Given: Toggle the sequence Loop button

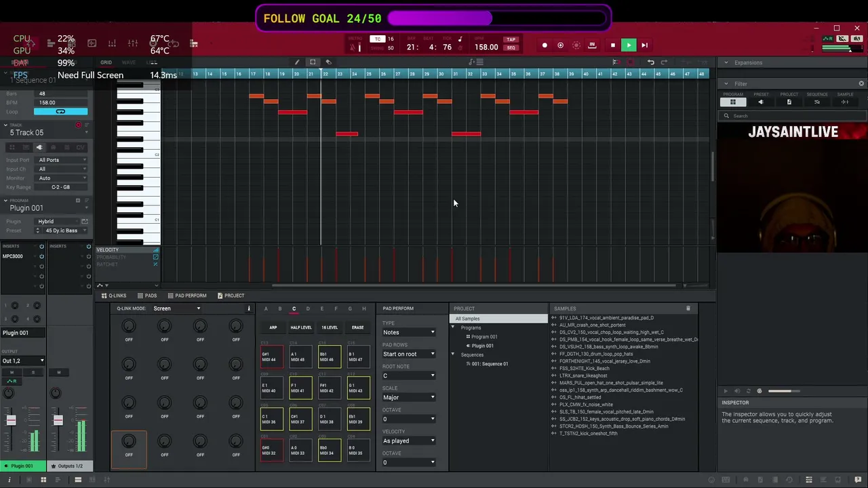Looking at the screenshot, I should point(60,111).
